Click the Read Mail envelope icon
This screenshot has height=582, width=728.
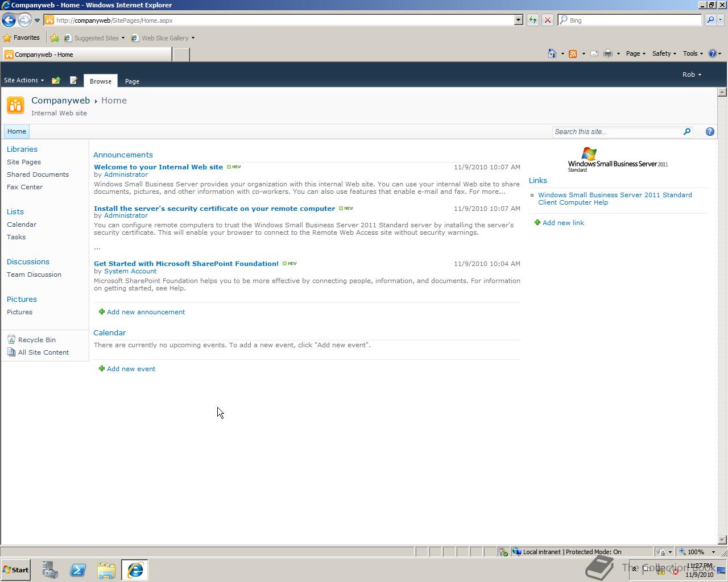pyautogui.click(x=594, y=53)
